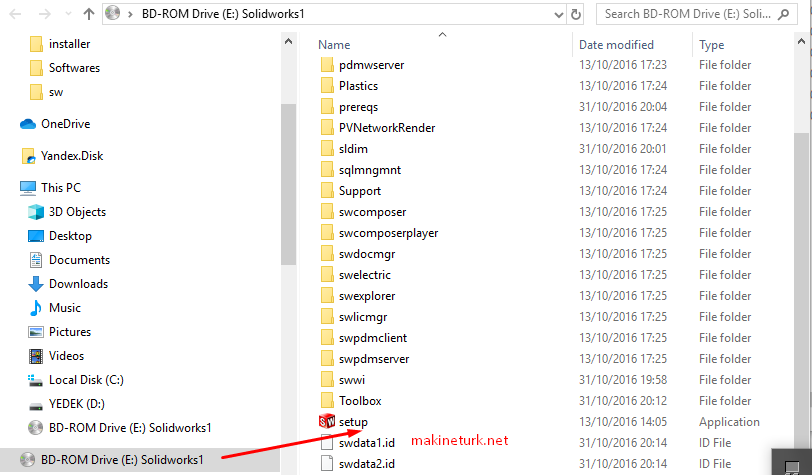Select the swcomposerplayer folder
The image size is (812, 475).
[x=388, y=233]
